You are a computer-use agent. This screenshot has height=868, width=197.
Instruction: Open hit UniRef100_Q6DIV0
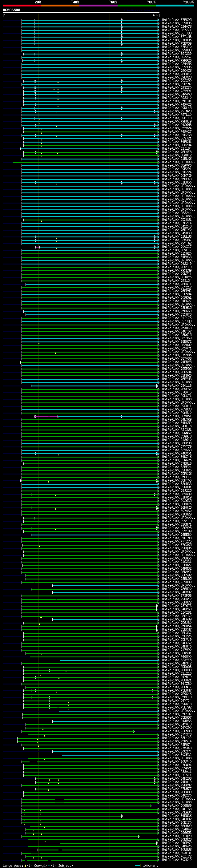click(177, 230)
